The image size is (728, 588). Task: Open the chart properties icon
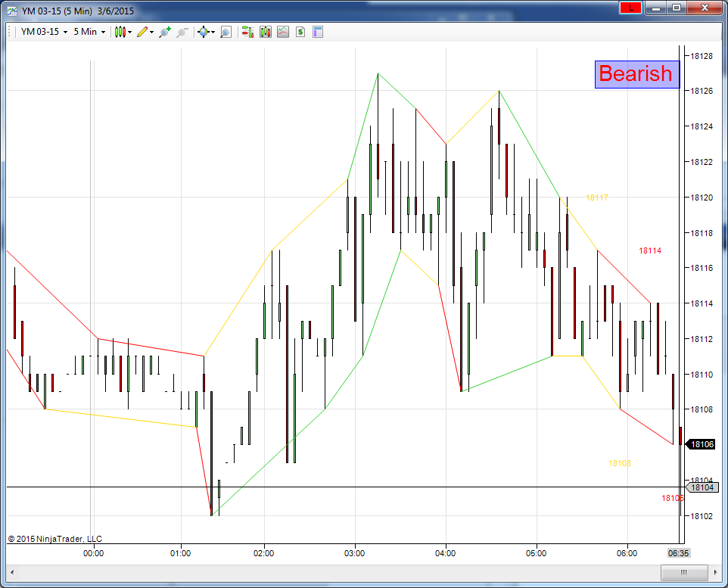pos(318,32)
